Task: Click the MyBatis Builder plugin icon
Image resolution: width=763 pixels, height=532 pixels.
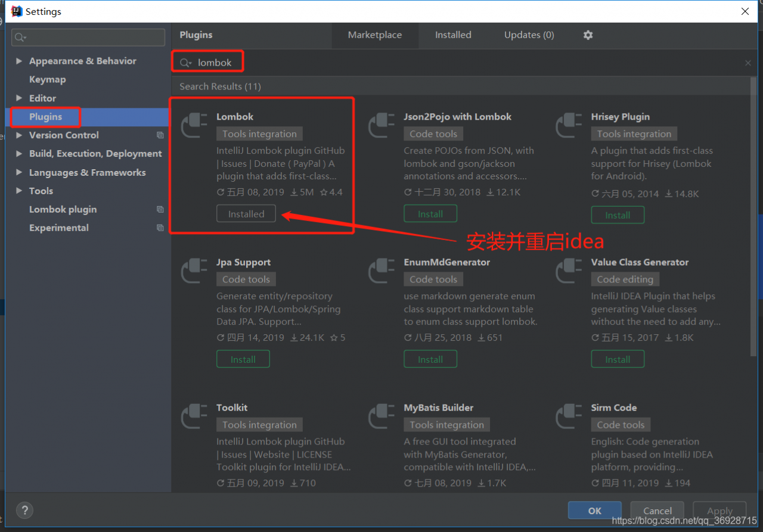Action: [x=381, y=416]
